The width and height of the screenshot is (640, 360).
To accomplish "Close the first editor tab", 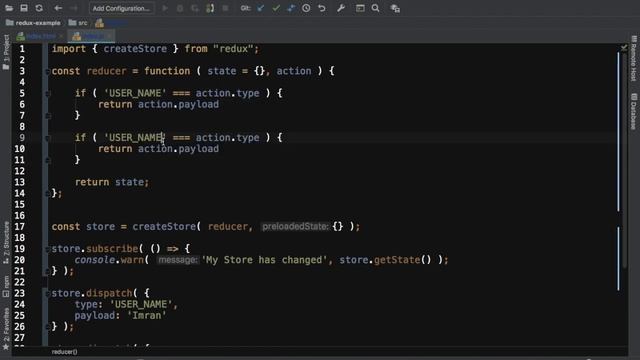I will tap(61, 37).
